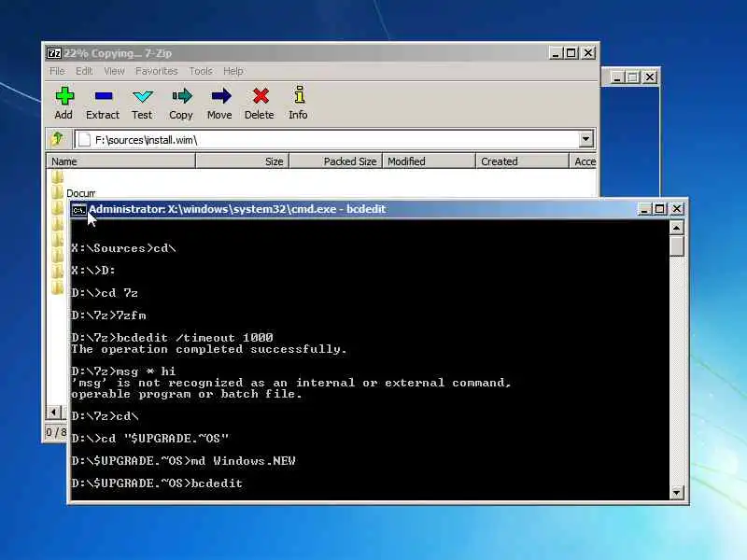This screenshot has height=560, width=747.
Task: Click the 7z icon in the 7-Zip title bar
Action: click(x=53, y=53)
